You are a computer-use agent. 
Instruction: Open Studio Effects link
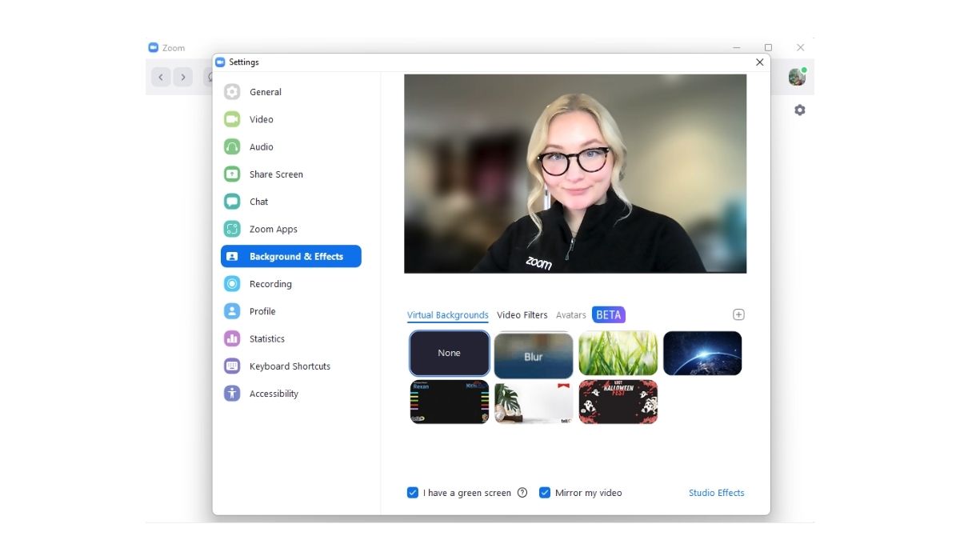(716, 493)
